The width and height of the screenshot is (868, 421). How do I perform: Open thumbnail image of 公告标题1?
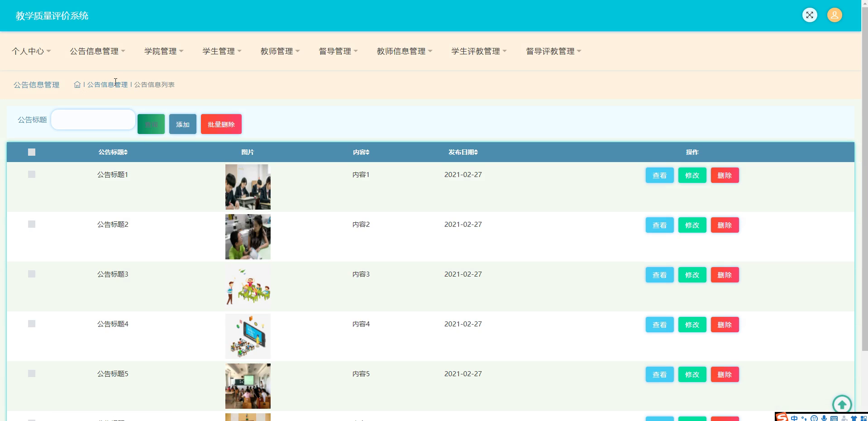click(248, 187)
